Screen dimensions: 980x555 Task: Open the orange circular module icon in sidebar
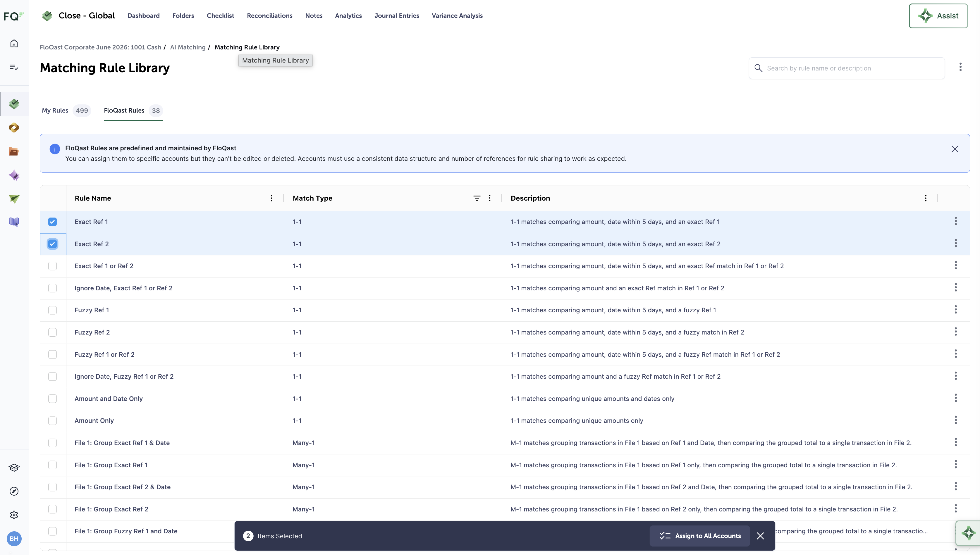click(14, 128)
